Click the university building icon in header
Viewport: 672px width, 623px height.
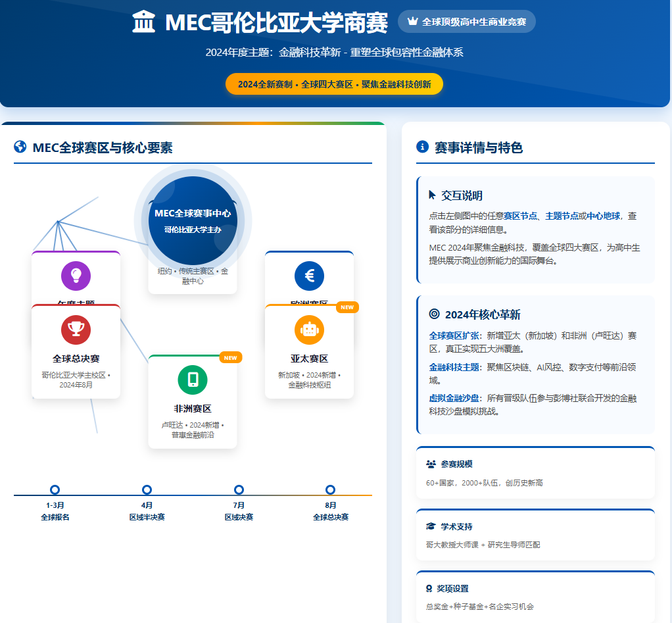click(x=143, y=22)
